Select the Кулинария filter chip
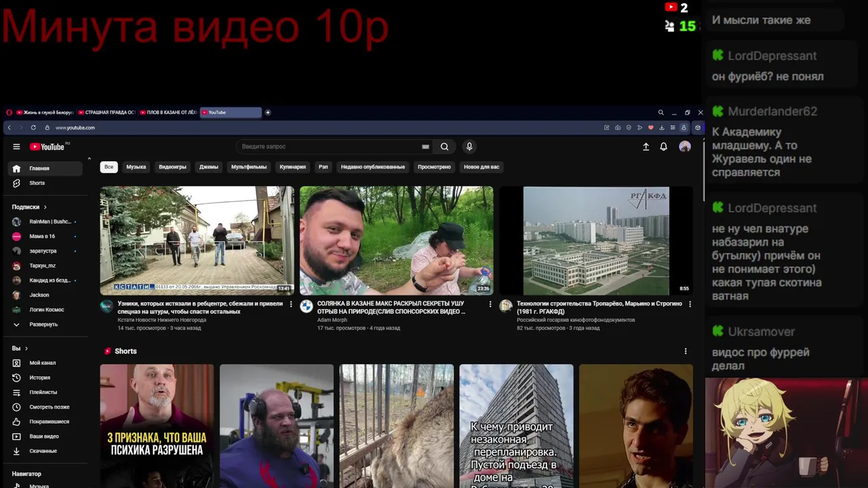 click(293, 167)
